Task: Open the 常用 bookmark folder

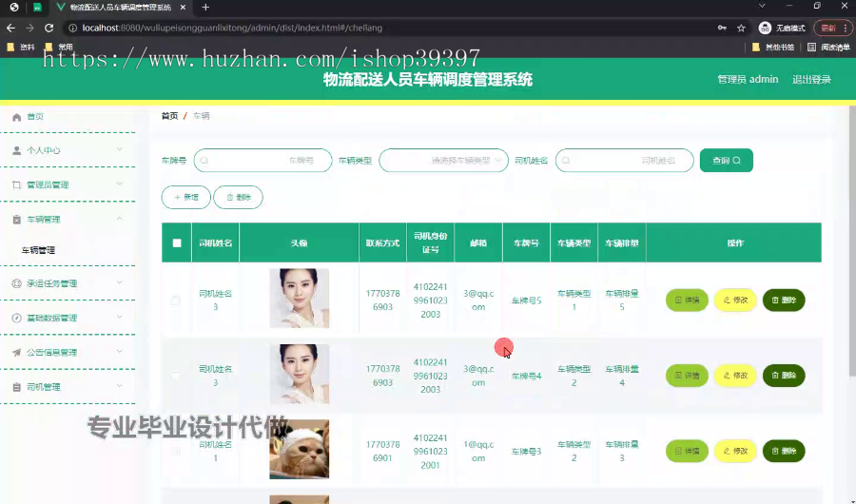Action: (x=59, y=47)
